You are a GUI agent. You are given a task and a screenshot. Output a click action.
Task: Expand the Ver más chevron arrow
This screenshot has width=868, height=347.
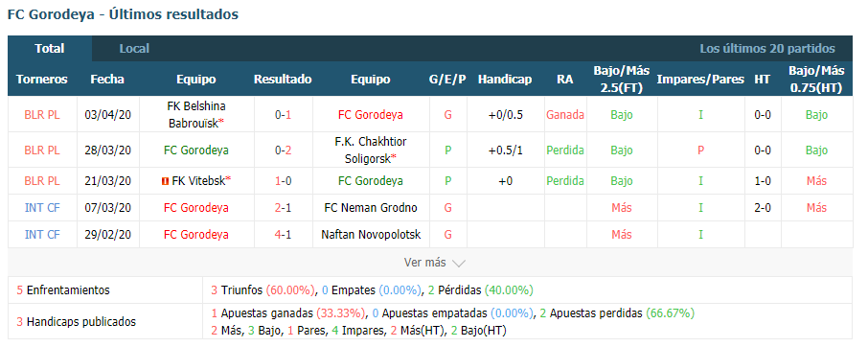[x=458, y=264]
